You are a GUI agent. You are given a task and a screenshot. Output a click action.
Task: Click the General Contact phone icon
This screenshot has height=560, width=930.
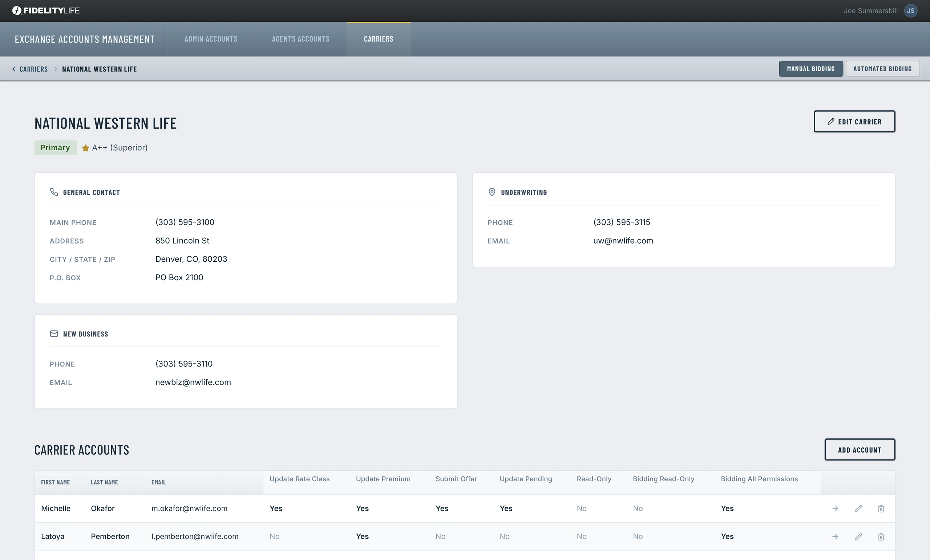point(54,192)
